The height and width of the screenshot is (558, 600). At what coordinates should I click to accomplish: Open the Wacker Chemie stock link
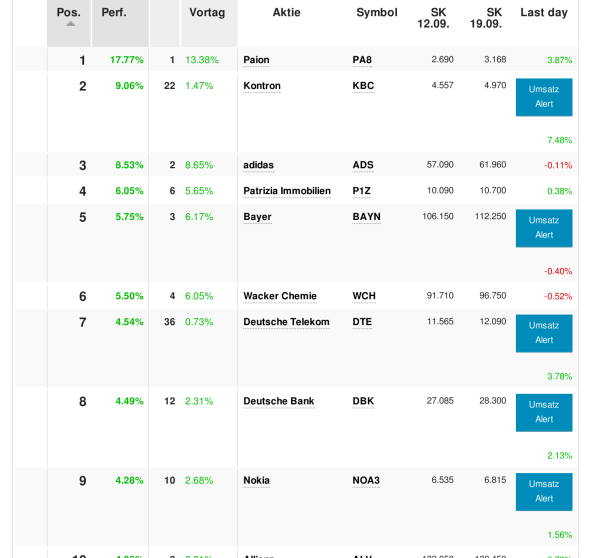[x=279, y=296]
